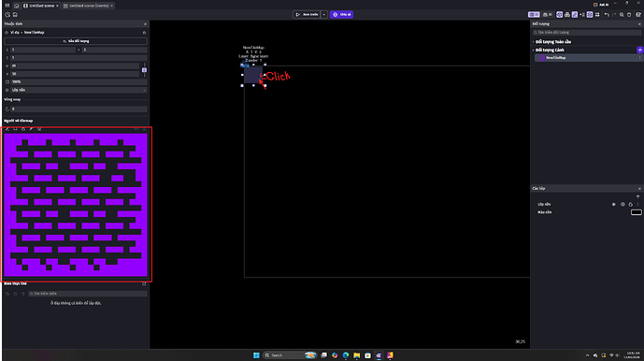Switch to Untitled scene (Events) tab
Screen dimensions: 644x361
(89, 6)
